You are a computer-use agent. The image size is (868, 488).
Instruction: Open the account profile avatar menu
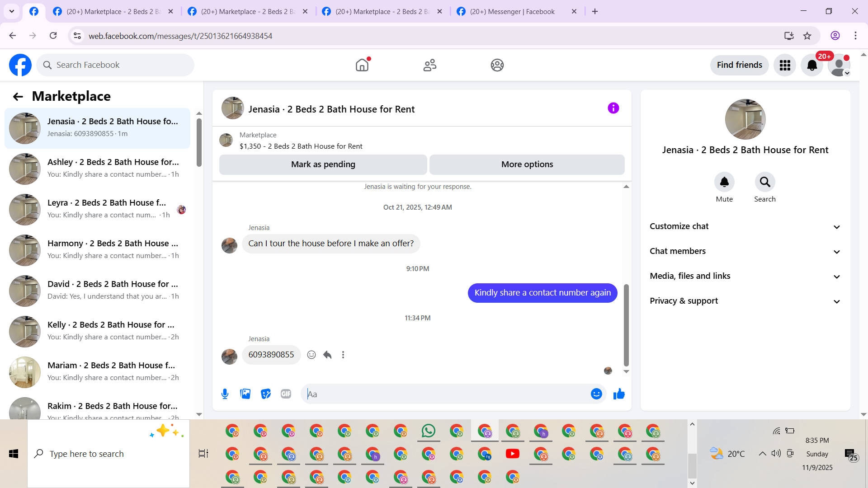(x=839, y=65)
